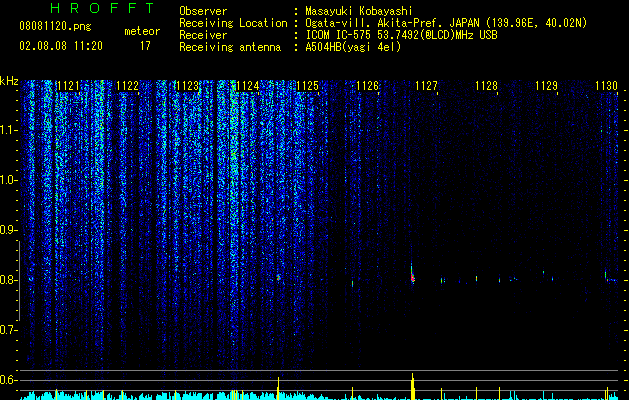
Task: Click the Observer label
Action: pyautogui.click(x=203, y=11)
